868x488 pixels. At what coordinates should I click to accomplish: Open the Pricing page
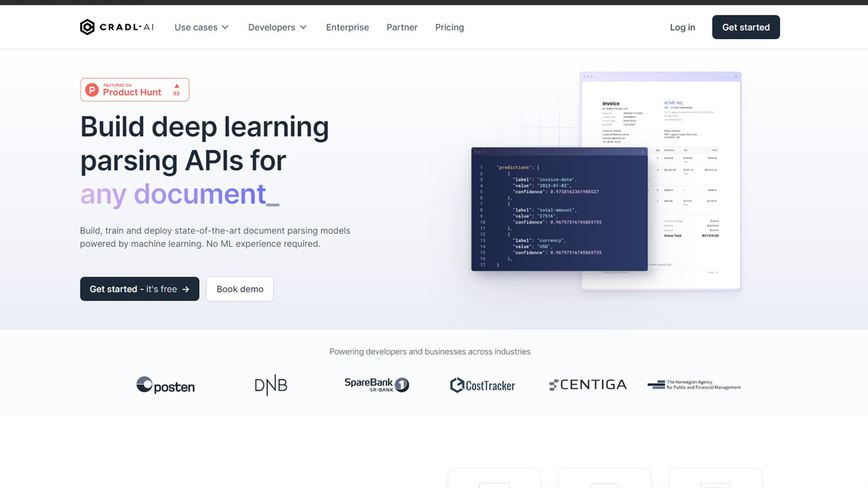point(449,27)
